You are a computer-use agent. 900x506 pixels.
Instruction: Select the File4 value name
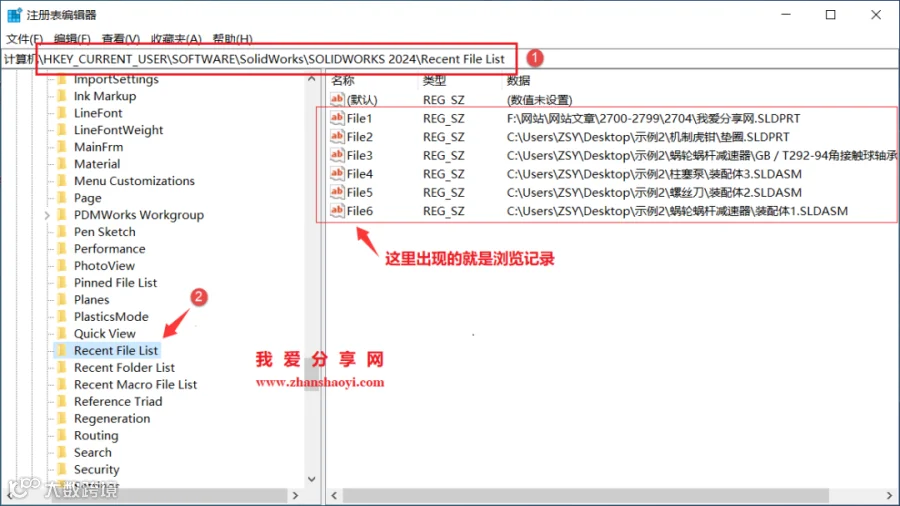point(359,174)
